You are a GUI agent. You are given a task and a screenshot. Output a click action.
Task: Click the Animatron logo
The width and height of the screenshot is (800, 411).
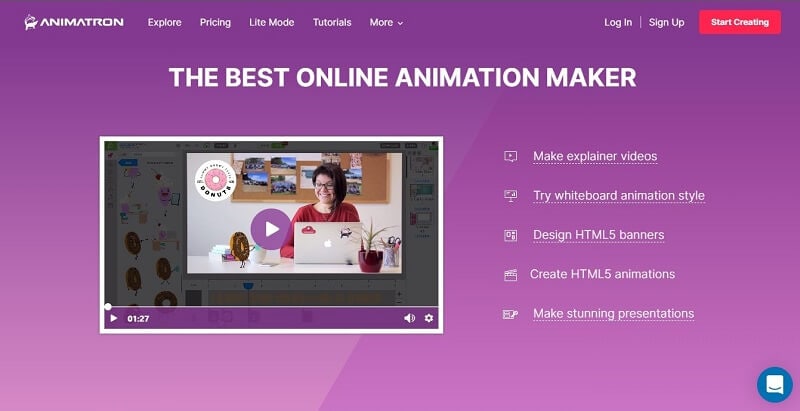coord(74,22)
